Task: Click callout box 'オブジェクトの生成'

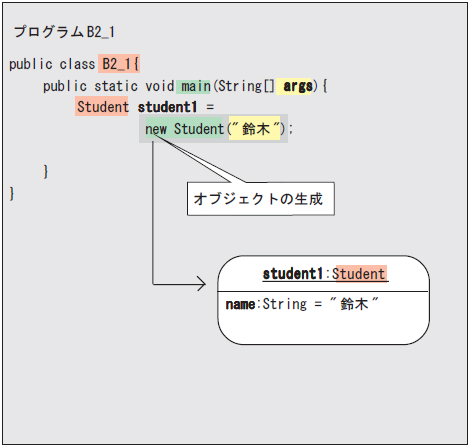Action: 261,199
